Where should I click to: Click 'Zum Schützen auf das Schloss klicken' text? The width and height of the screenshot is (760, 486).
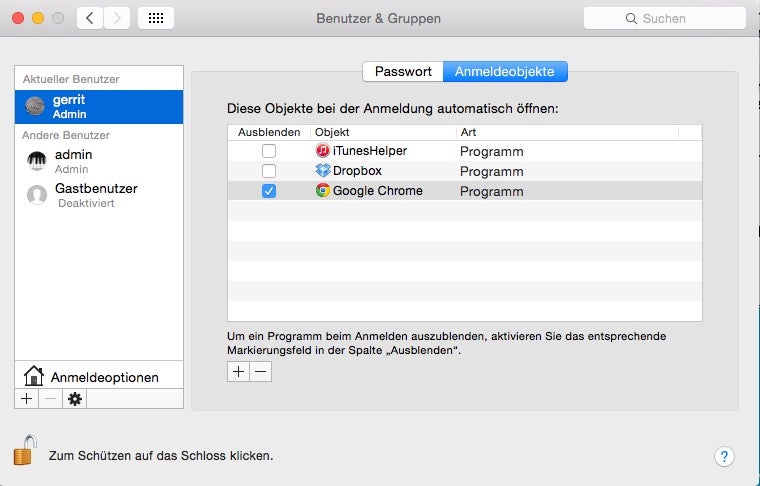161,455
